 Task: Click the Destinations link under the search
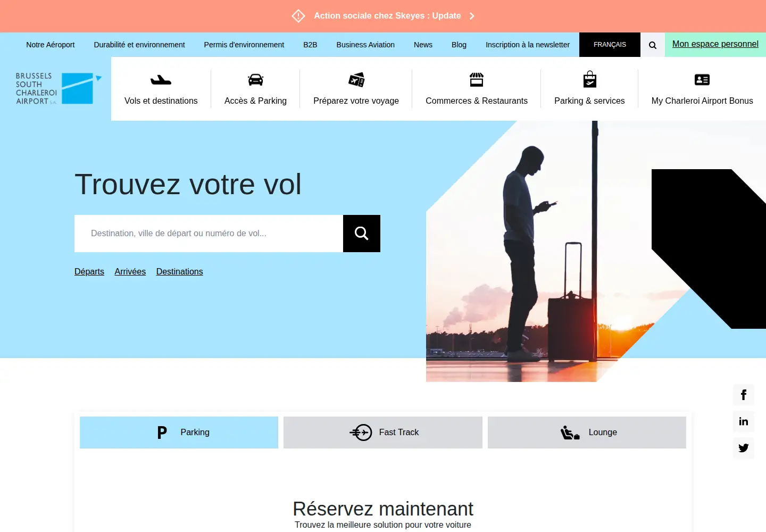pos(180,271)
